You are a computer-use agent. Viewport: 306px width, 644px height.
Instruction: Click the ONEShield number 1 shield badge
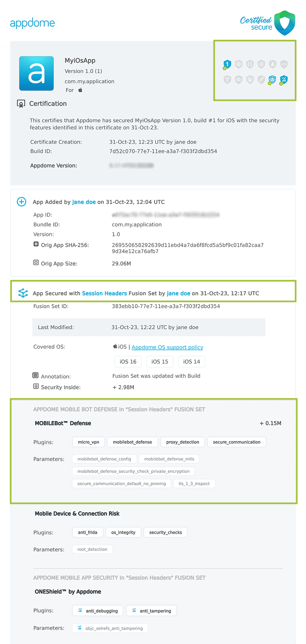(x=227, y=64)
